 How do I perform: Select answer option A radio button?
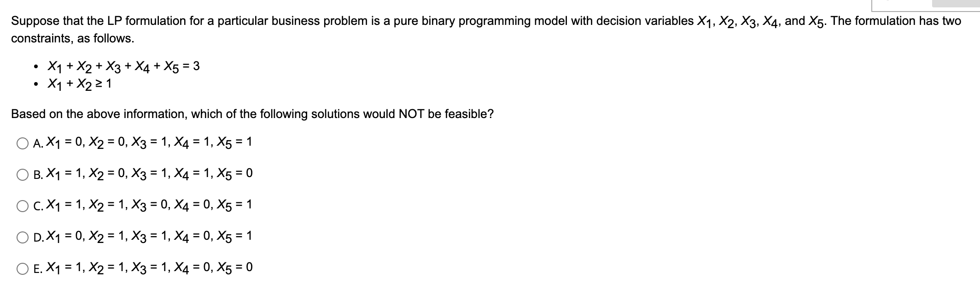click(22, 143)
